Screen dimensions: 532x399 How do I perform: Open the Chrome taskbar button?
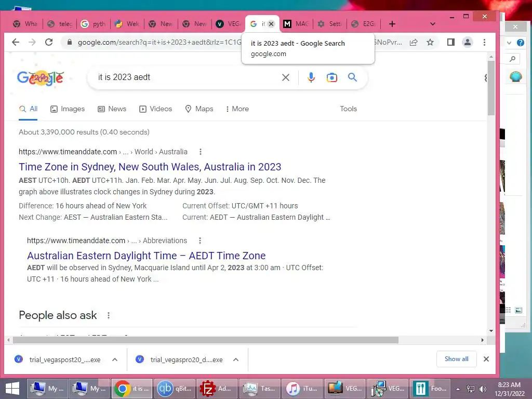[132, 389]
